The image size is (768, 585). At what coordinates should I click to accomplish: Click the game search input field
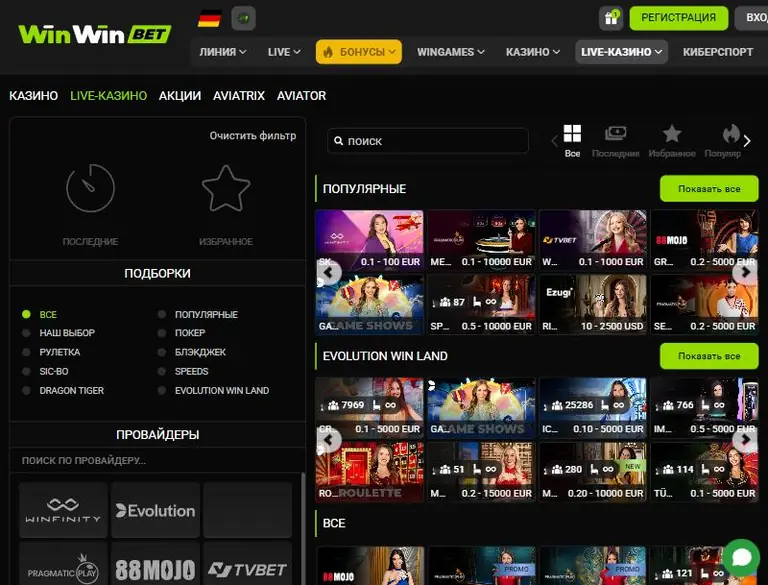428,141
